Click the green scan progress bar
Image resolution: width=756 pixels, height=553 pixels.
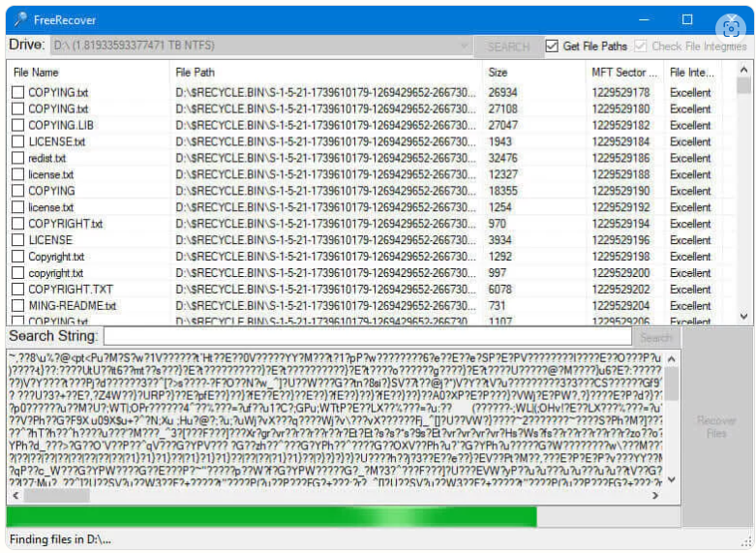pyautogui.click(x=271, y=516)
